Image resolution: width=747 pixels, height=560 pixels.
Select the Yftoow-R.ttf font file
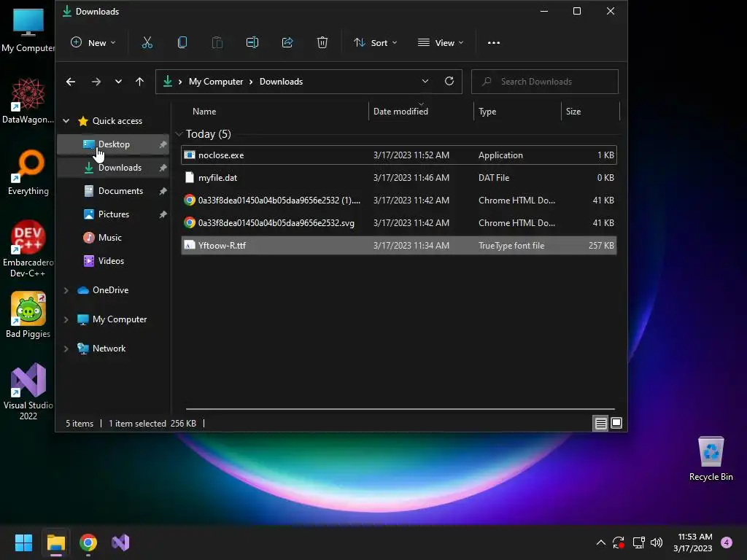(x=399, y=246)
